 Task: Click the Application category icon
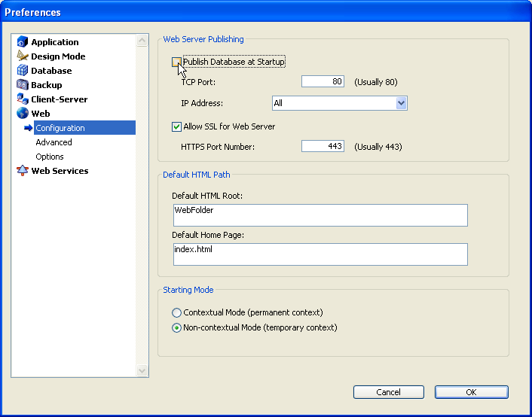click(23, 42)
